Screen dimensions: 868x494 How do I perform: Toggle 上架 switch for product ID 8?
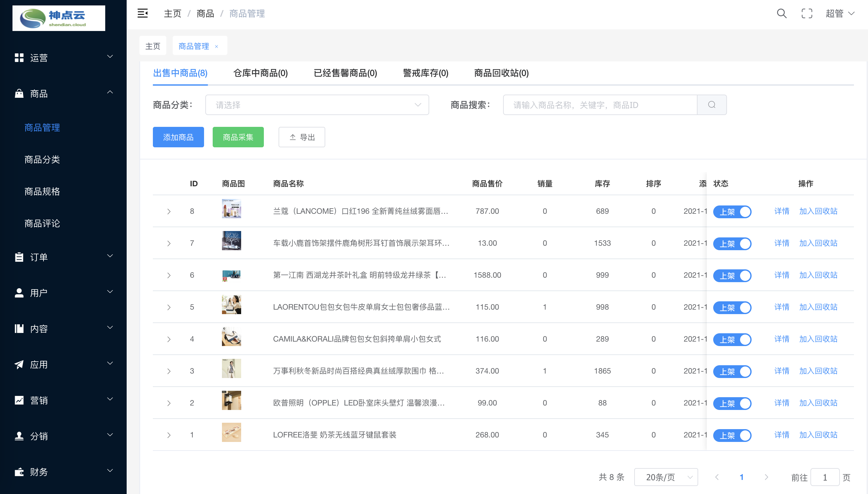click(x=732, y=212)
